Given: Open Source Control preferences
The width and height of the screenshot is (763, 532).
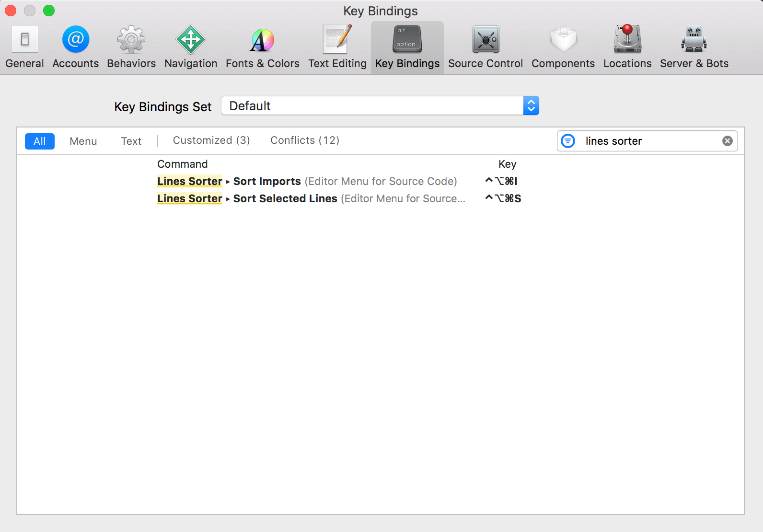Looking at the screenshot, I should point(486,47).
